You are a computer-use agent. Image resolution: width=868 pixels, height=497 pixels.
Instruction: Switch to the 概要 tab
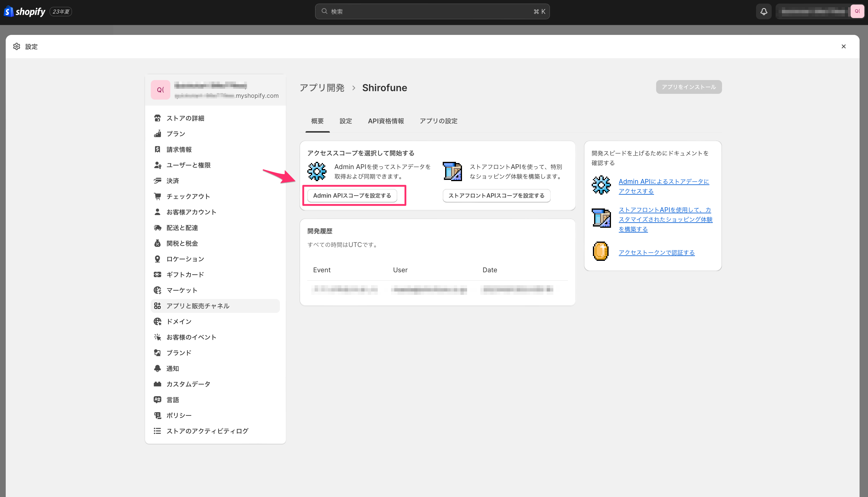tap(317, 121)
